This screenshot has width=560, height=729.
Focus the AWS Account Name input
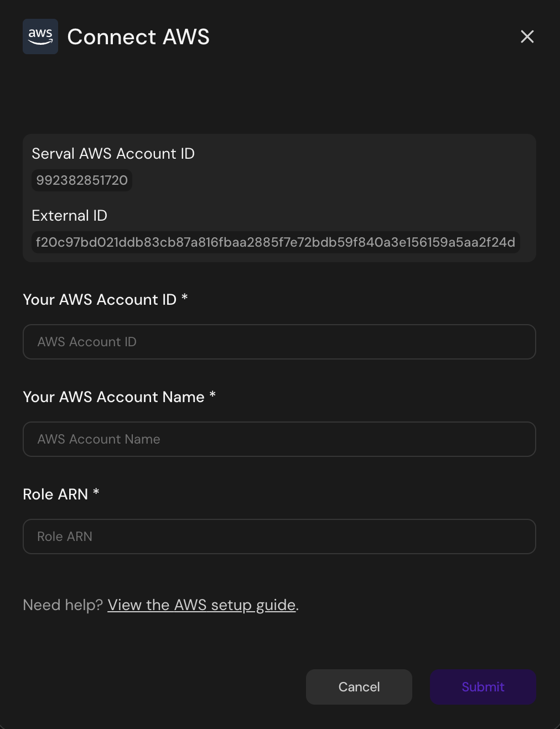(279, 439)
